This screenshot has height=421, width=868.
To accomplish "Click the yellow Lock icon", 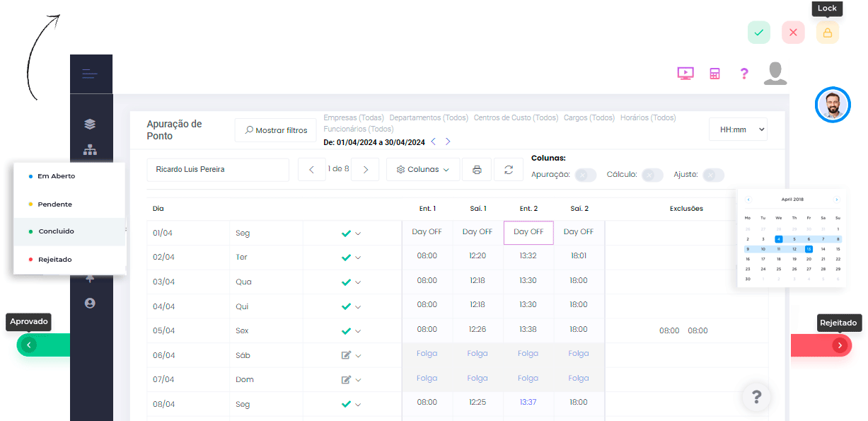I will [827, 33].
